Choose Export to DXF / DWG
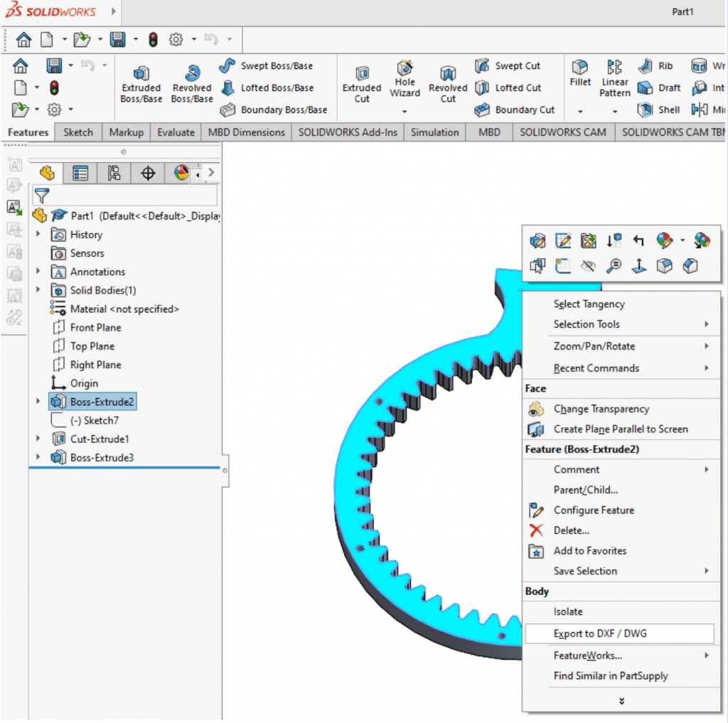Image resolution: width=728 pixels, height=723 pixels. [x=599, y=633]
